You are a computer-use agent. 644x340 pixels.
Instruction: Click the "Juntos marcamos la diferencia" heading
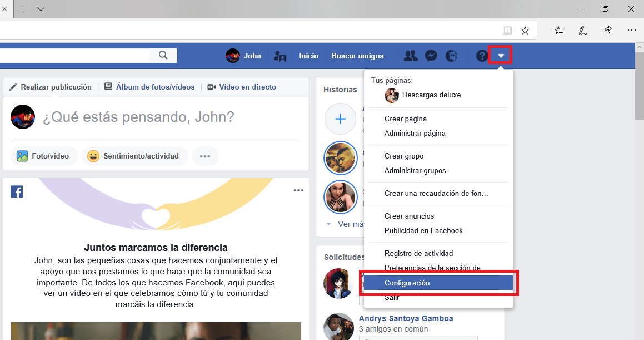tap(156, 248)
